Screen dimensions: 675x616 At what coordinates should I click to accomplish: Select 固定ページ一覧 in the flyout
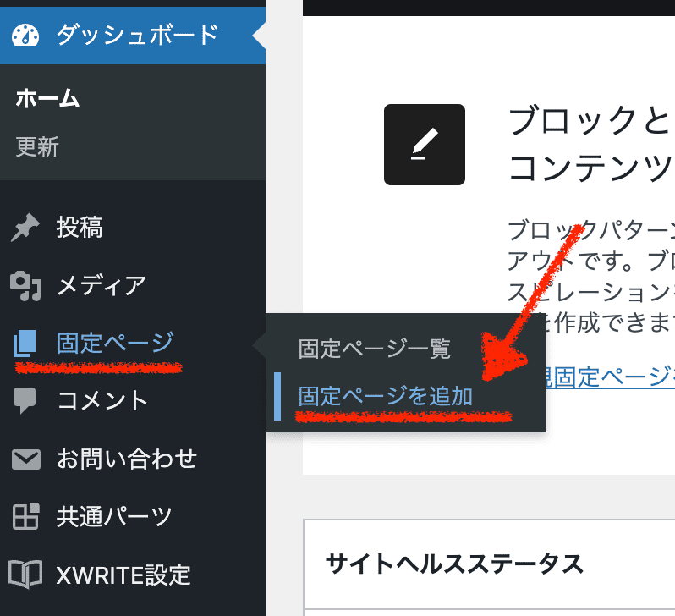(375, 349)
